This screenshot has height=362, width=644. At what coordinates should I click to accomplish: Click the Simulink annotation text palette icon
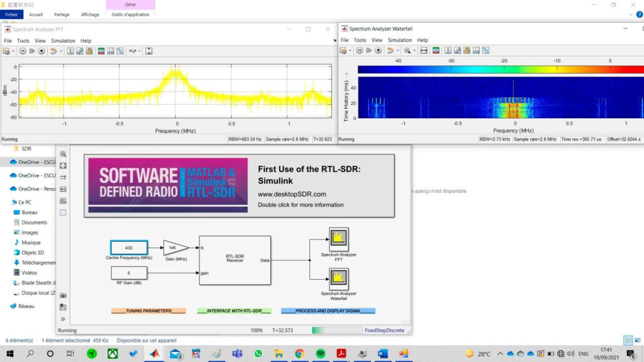(63, 189)
